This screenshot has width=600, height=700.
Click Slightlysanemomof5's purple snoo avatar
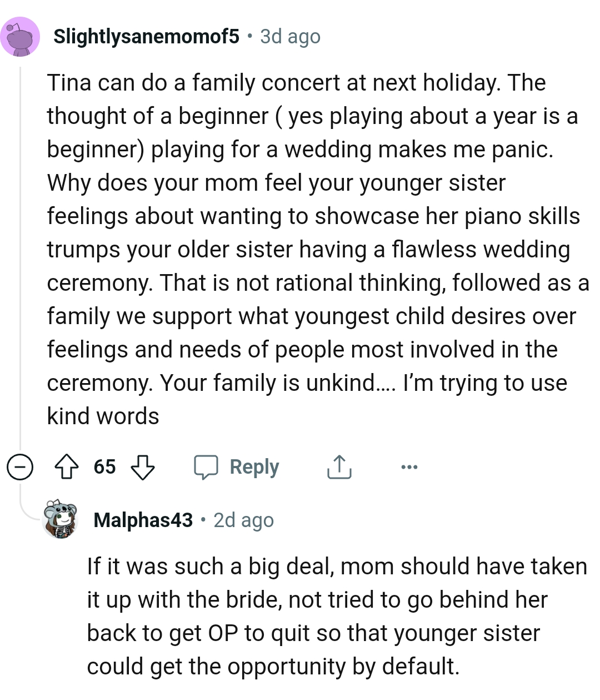22,38
